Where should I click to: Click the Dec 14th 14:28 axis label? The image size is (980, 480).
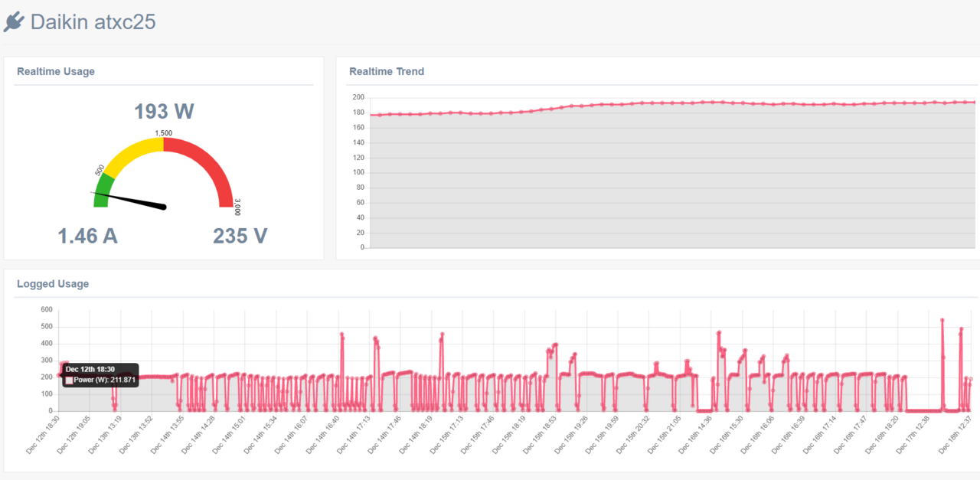tap(198, 435)
